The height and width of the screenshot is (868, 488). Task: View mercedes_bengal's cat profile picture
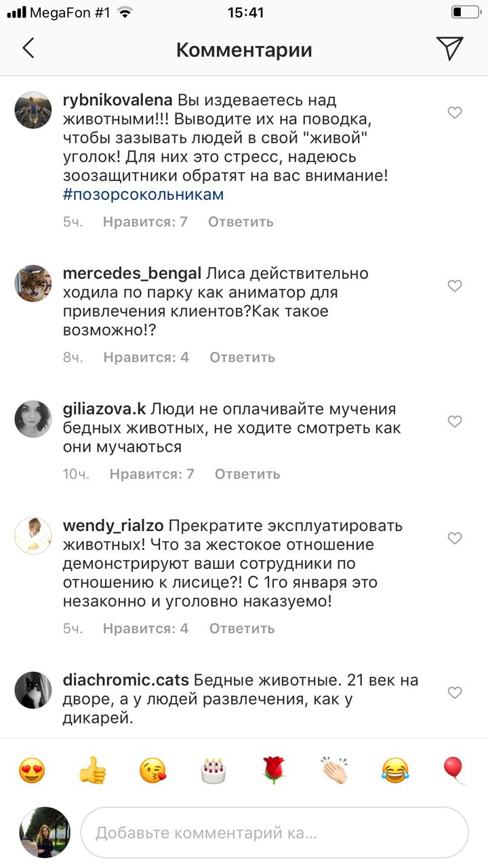pyautogui.click(x=33, y=283)
